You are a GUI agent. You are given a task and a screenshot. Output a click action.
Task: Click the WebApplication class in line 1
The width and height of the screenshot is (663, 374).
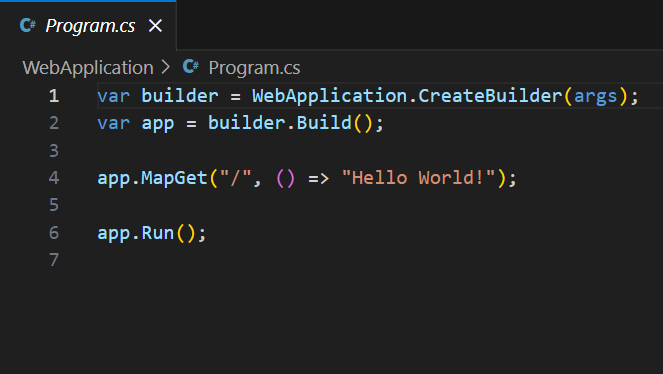[329, 96]
